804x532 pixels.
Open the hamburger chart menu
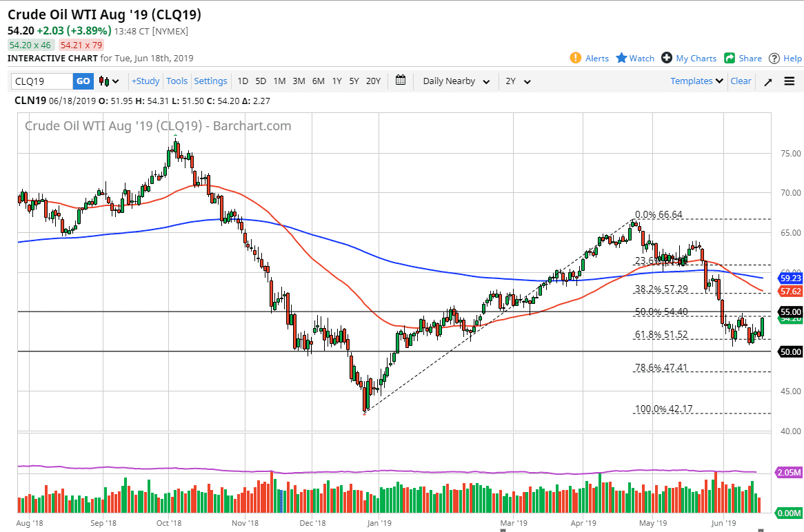click(789, 81)
